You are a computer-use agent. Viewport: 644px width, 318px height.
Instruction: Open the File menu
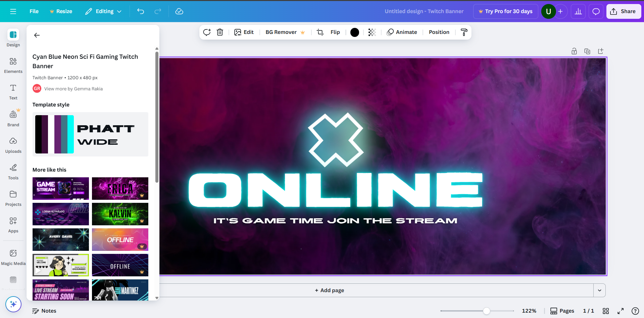pos(34,11)
